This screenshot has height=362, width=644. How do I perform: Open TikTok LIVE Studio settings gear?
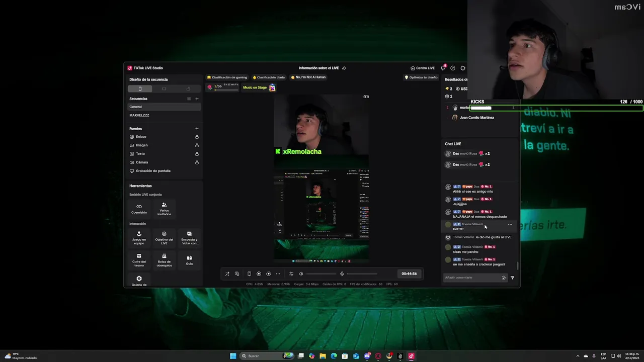(463, 68)
